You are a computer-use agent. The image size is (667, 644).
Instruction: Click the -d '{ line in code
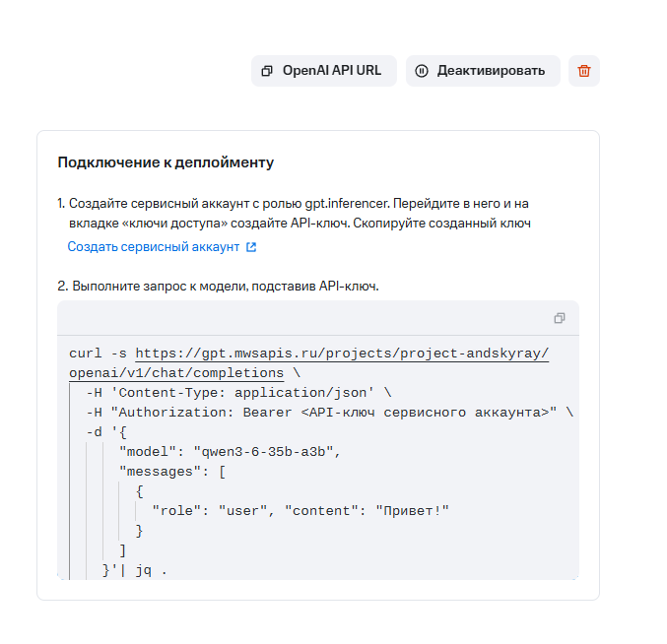point(106,432)
